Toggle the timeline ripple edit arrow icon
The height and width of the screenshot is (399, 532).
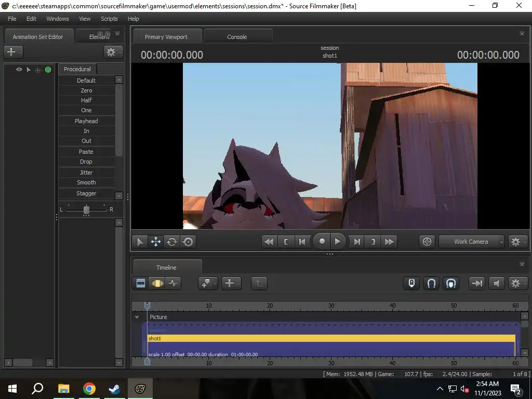tap(477, 283)
